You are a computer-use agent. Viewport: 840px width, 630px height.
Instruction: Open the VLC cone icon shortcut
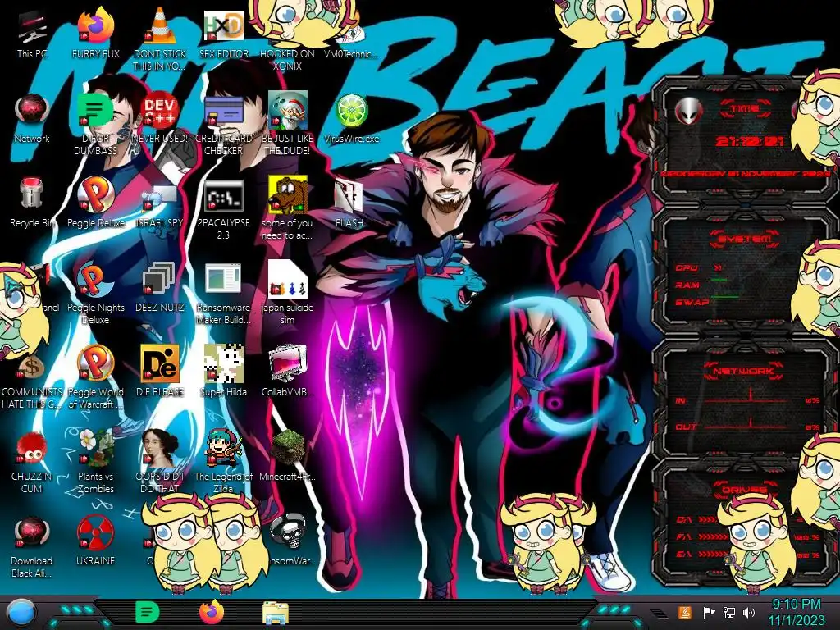tap(160, 40)
